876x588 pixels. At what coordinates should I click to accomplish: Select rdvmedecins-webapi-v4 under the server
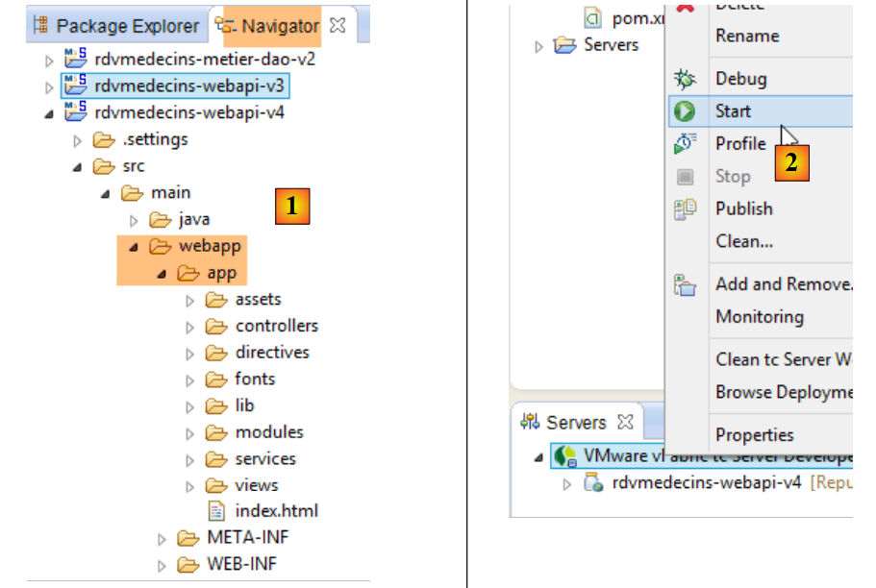point(706,482)
